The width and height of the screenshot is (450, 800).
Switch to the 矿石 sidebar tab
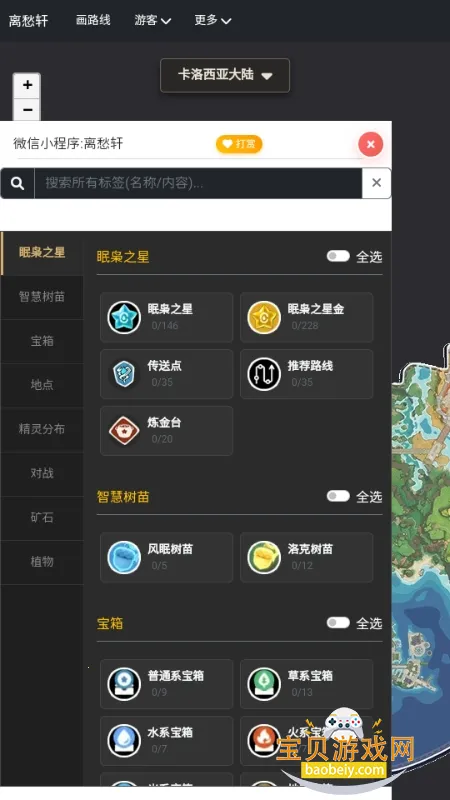click(x=42, y=518)
